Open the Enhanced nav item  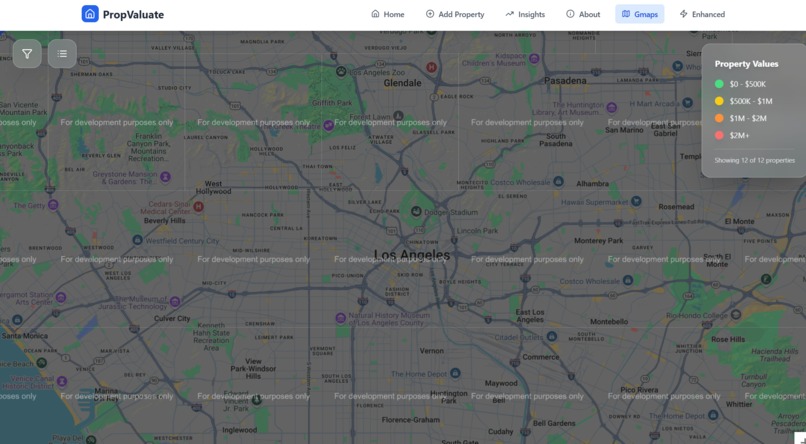click(702, 14)
